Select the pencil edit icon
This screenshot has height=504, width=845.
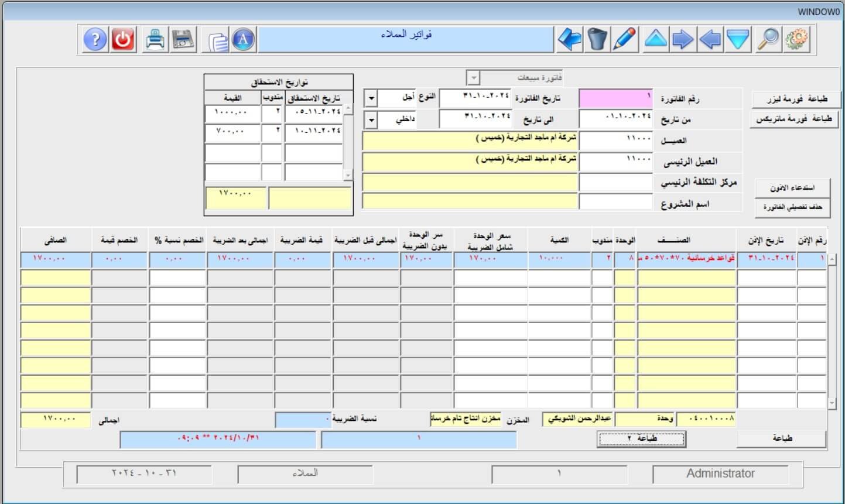point(625,40)
